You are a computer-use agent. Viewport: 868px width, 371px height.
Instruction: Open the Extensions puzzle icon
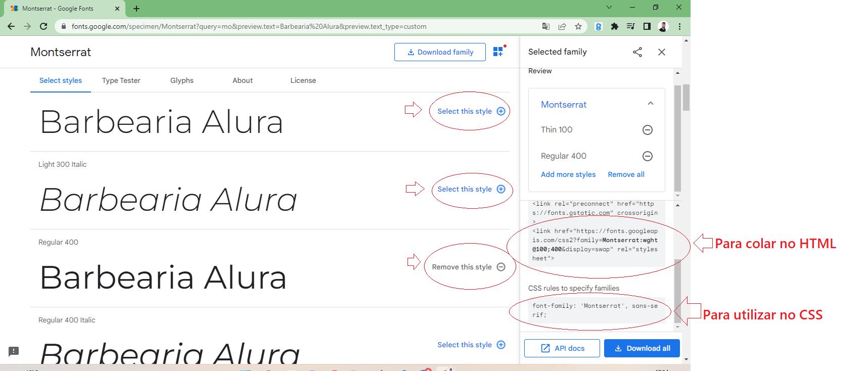pos(615,26)
